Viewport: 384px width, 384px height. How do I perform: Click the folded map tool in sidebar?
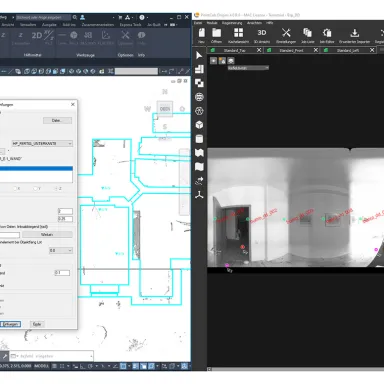pyautogui.click(x=199, y=153)
